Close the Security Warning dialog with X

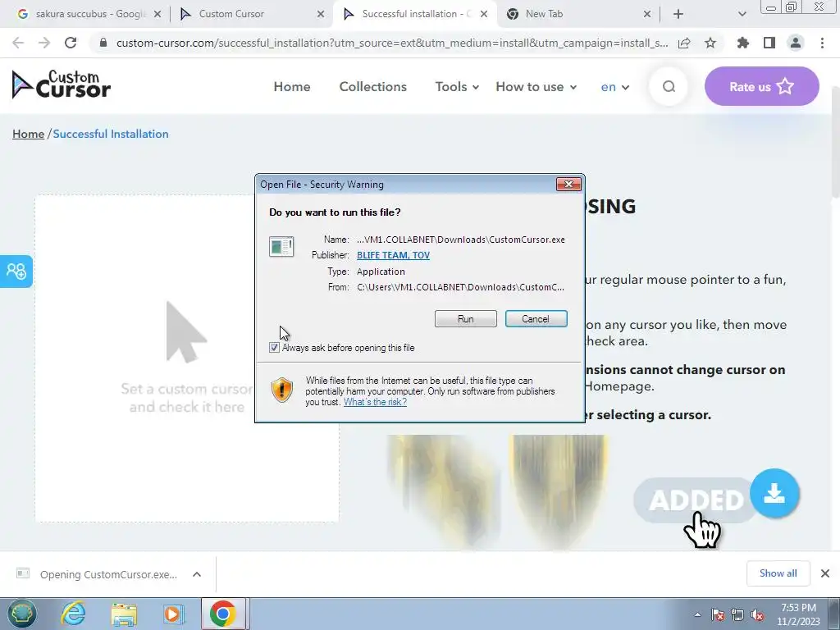pyautogui.click(x=568, y=185)
